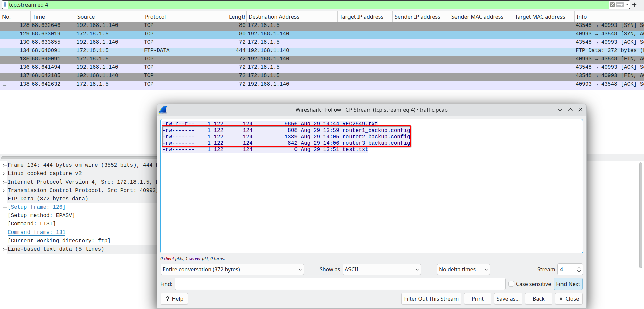Screen dimensions: 644x309
Task: Click the display filter text tcp.stream eq 4
Action: point(29,5)
